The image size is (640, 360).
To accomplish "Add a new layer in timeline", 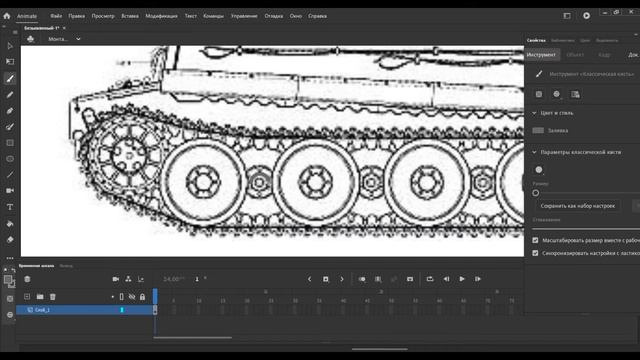I will coord(27,297).
